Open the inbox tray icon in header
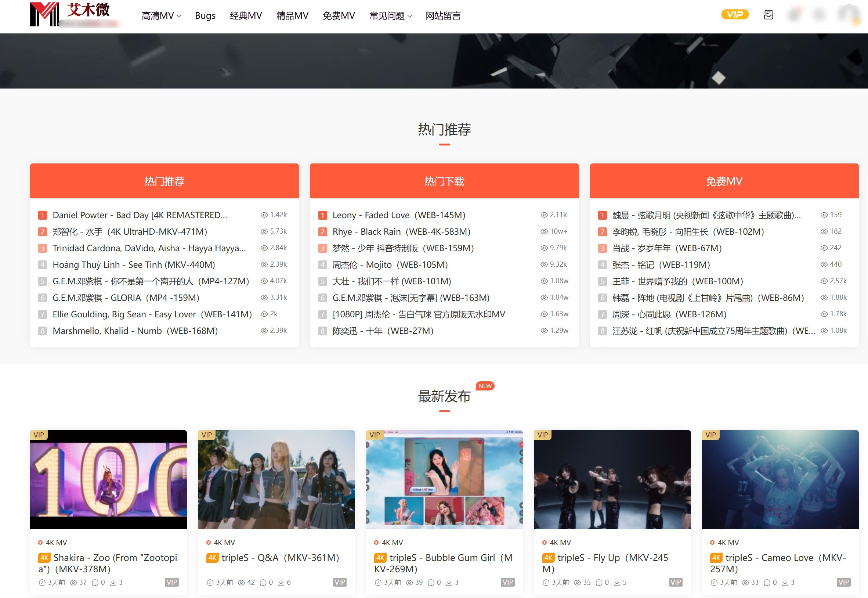This screenshot has height=598, width=868. (x=768, y=15)
